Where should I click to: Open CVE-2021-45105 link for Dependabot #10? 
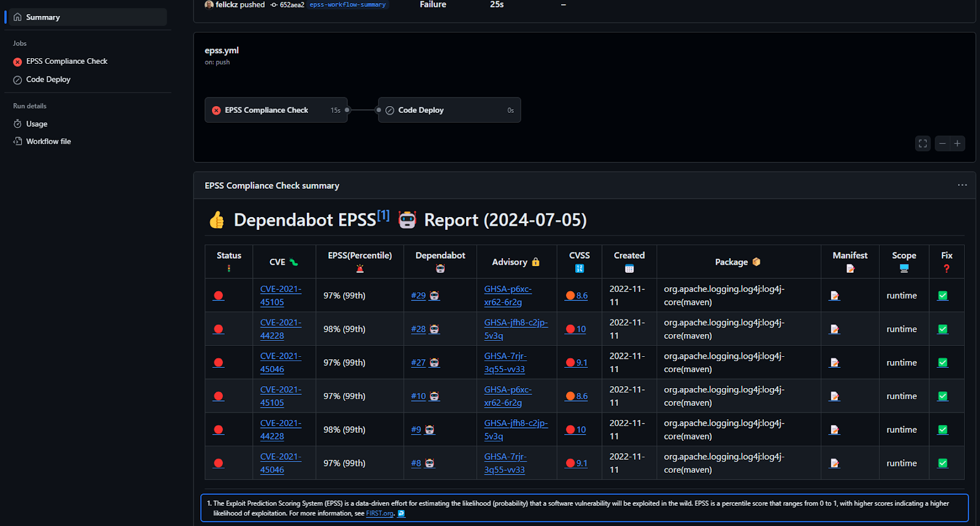pyautogui.click(x=281, y=397)
